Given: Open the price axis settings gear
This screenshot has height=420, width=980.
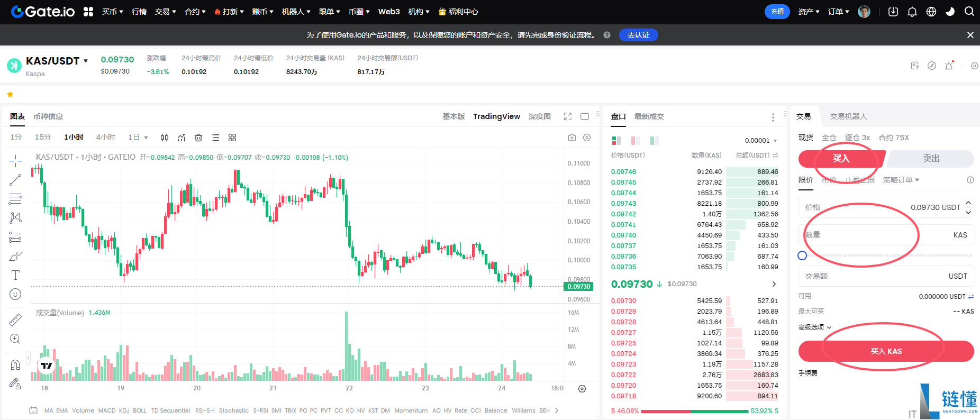Looking at the screenshot, I should pos(582,389).
